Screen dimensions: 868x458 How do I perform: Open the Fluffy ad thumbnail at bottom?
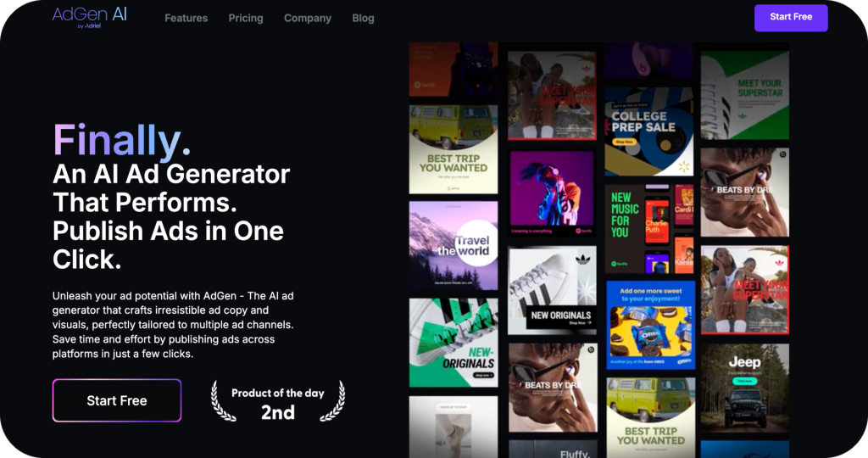[553, 450]
